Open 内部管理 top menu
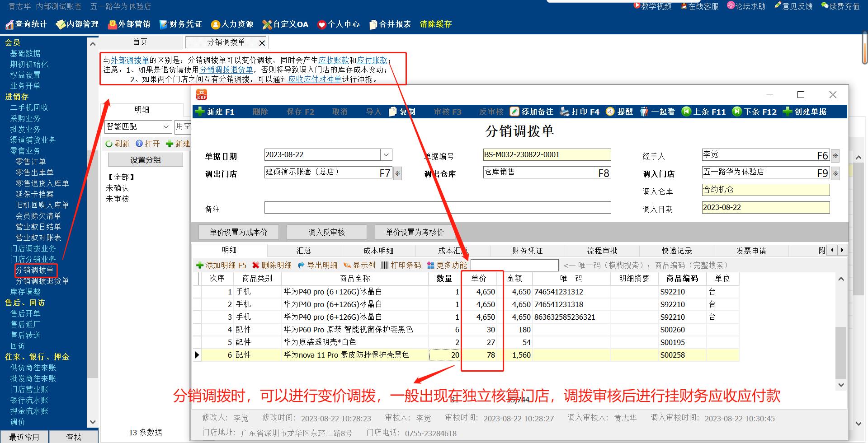Viewport: 868px width, 443px height. tap(77, 24)
